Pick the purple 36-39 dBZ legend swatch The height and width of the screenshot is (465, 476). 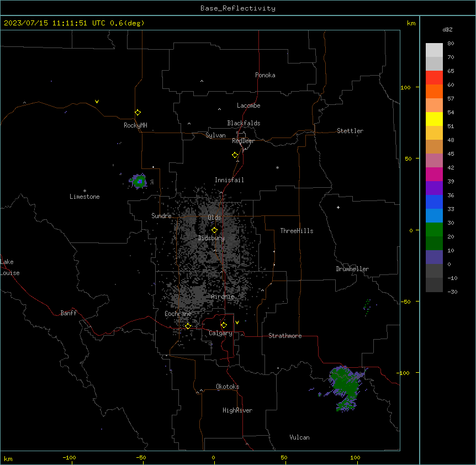434,188
